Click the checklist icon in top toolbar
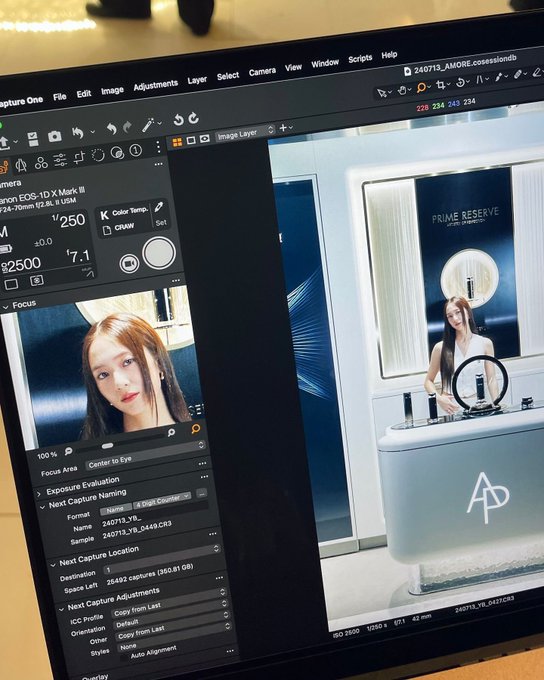The image size is (544, 680). (33, 139)
